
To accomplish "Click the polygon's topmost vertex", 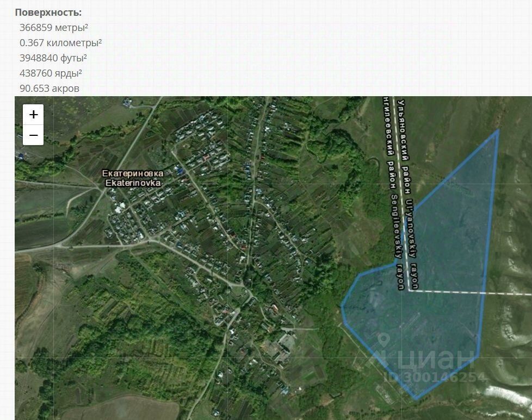I will (x=498, y=130).
